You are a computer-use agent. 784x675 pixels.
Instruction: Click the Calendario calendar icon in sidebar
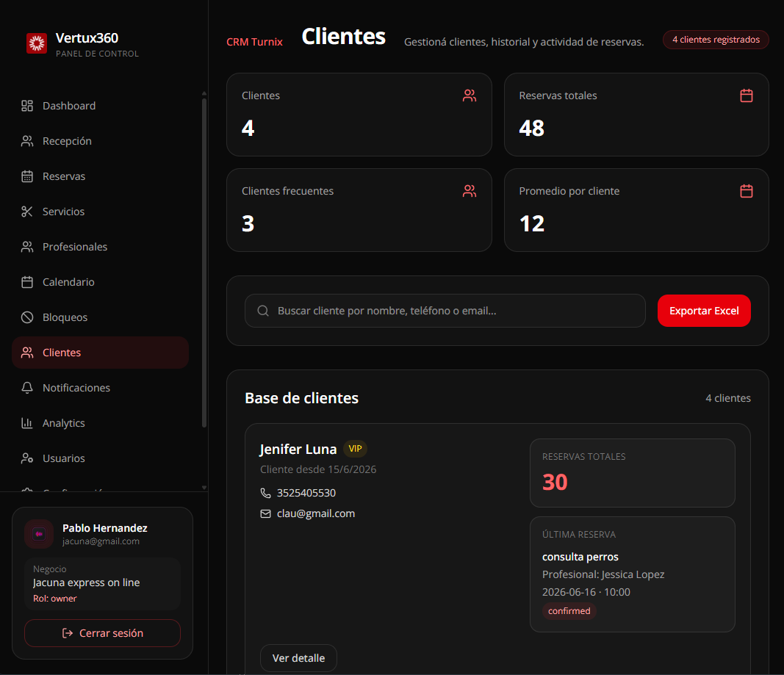click(x=27, y=282)
